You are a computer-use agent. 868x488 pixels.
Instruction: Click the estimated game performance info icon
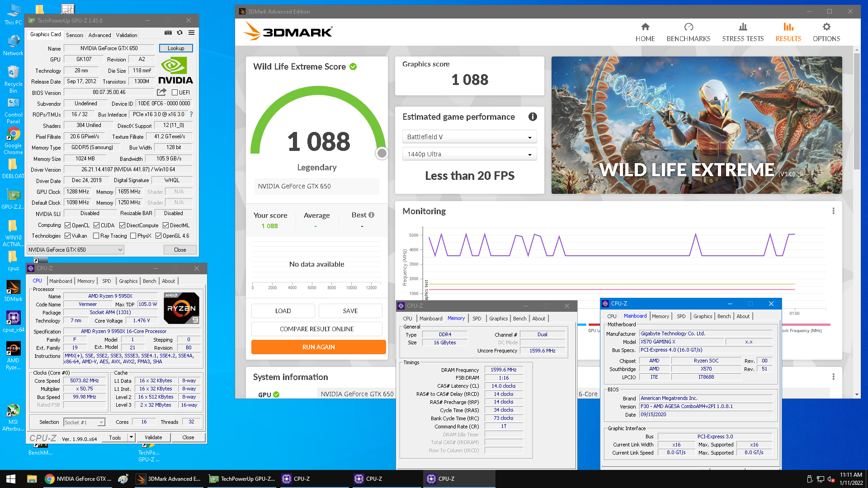tap(533, 117)
